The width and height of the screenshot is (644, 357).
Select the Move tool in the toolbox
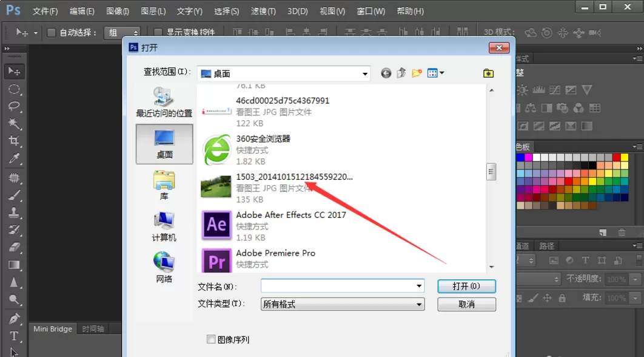[x=14, y=72]
